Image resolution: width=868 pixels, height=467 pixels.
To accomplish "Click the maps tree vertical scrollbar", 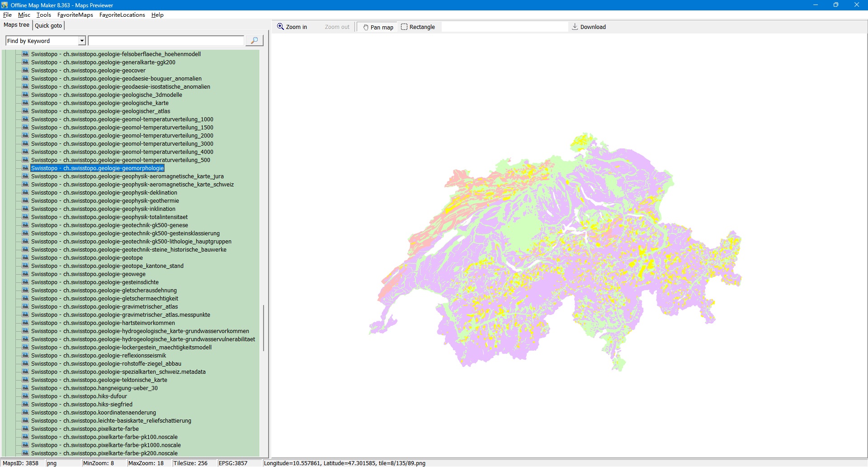I will (263, 328).
